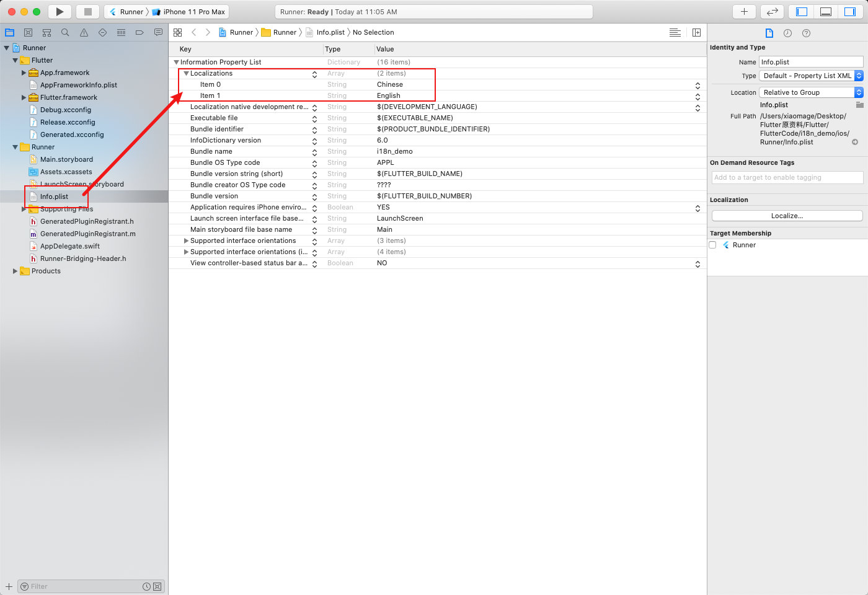Select the Runner project breadcrumb
Screen dimensions: 868x595
click(x=236, y=32)
